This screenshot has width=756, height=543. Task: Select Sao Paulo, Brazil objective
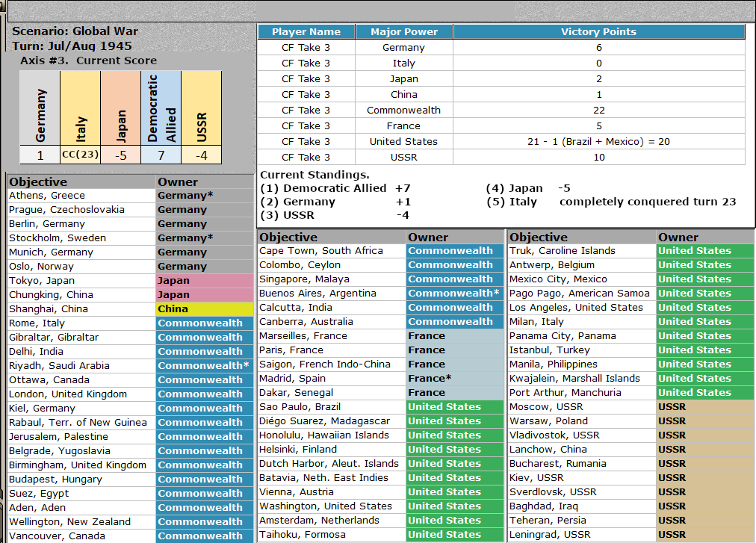click(x=332, y=406)
